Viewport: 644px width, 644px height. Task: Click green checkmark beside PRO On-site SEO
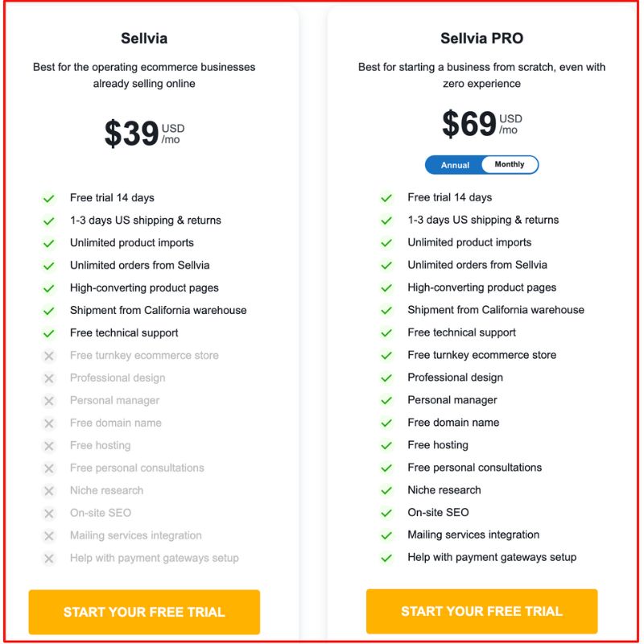pos(386,513)
